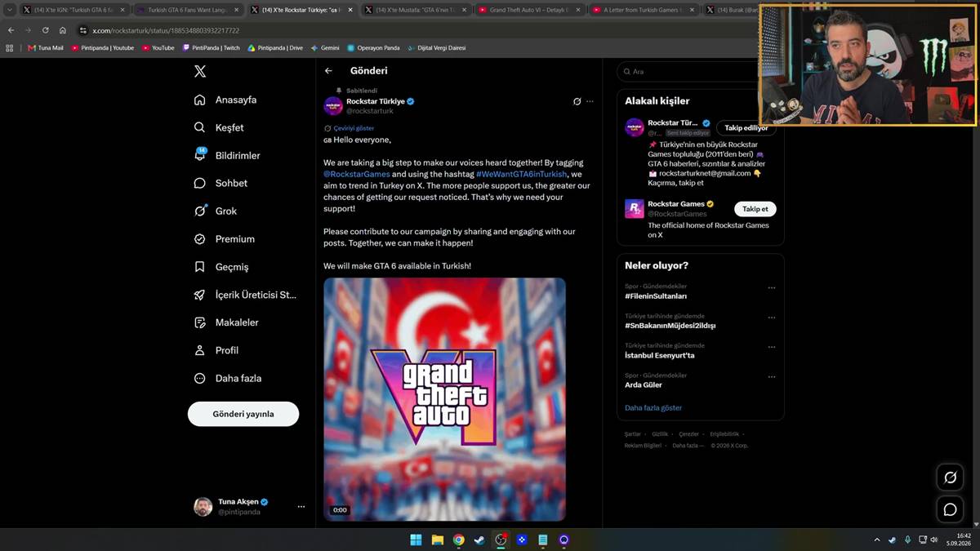Open İstanbul Esenyurt'ta trend
This screenshot has width=980, height=551.
pyautogui.click(x=659, y=355)
